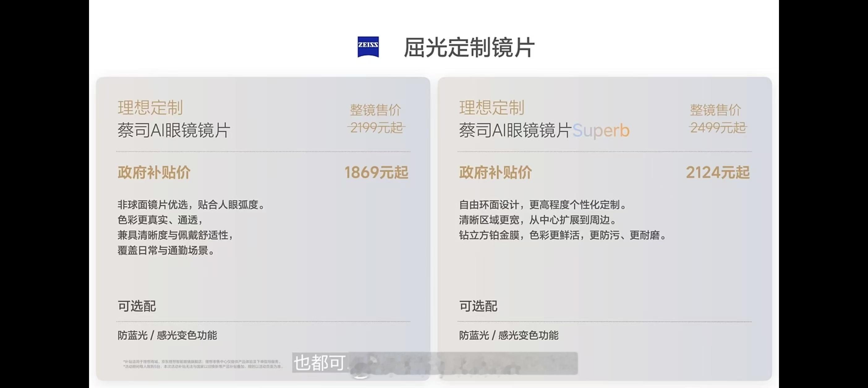Click the 非球面镜片优选 description line
Image resolution: width=868 pixels, height=388 pixels.
tap(191, 205)
